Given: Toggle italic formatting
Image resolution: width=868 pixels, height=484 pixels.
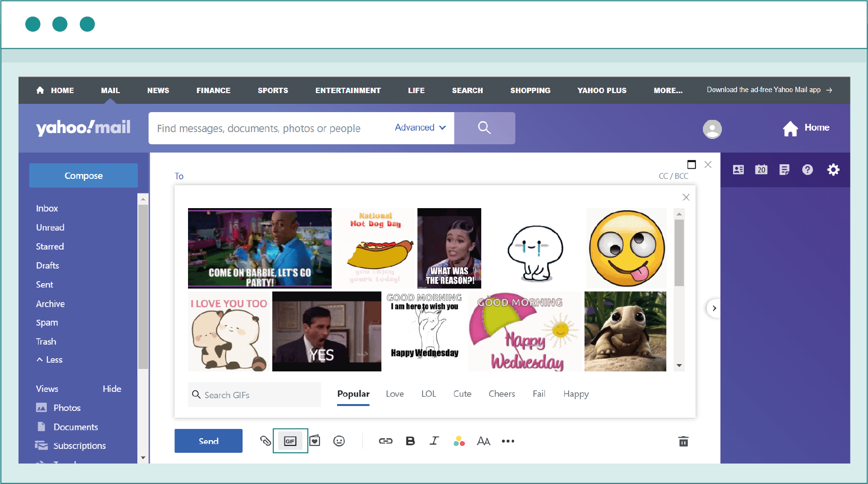Looking at the screenshot, I should point(434,441).
